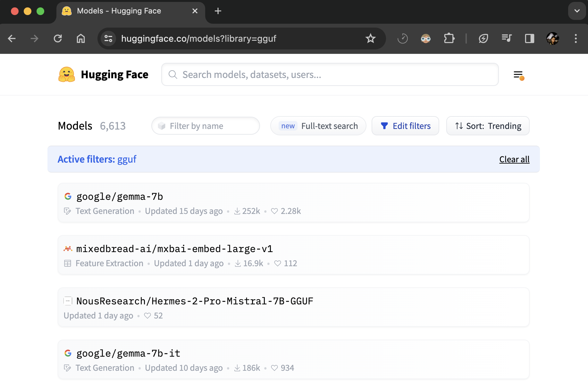The width and height of the screenshot is (588, 390).
Task: View site information in address bar
Action: [108, 38]
